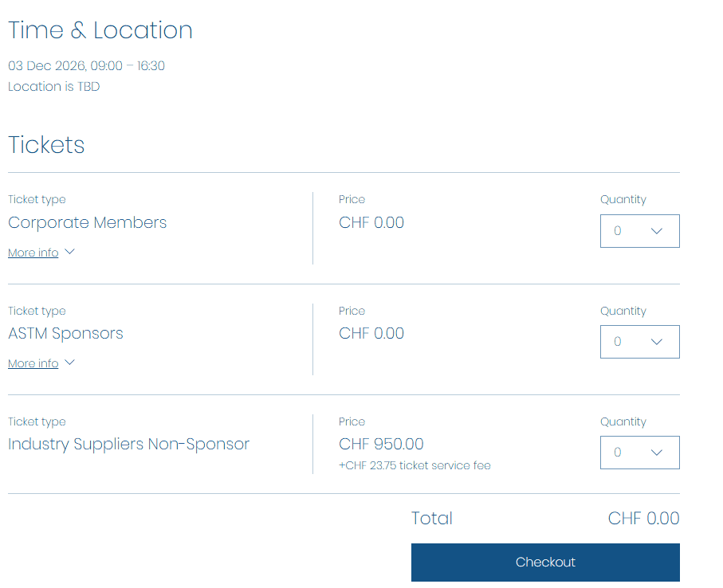Click Industry Suppliers Non-Sponsor ticket name
The width and height of the screenshot is (723, 588).
coord(128,445)
